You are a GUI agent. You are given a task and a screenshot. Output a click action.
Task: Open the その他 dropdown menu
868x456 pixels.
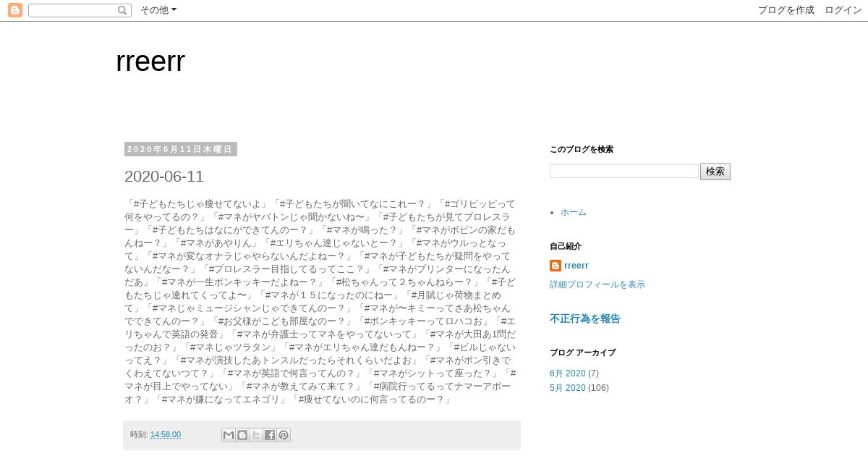[158, 10]
